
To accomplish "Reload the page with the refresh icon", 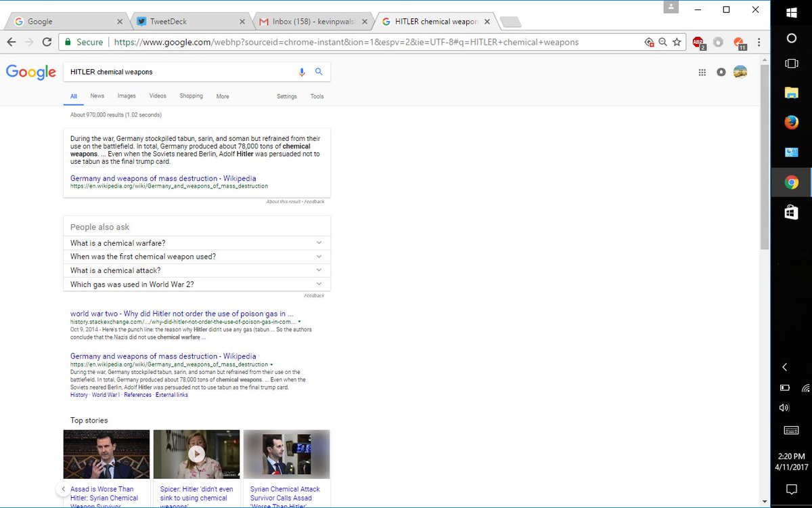I will [x=47, y=42].
